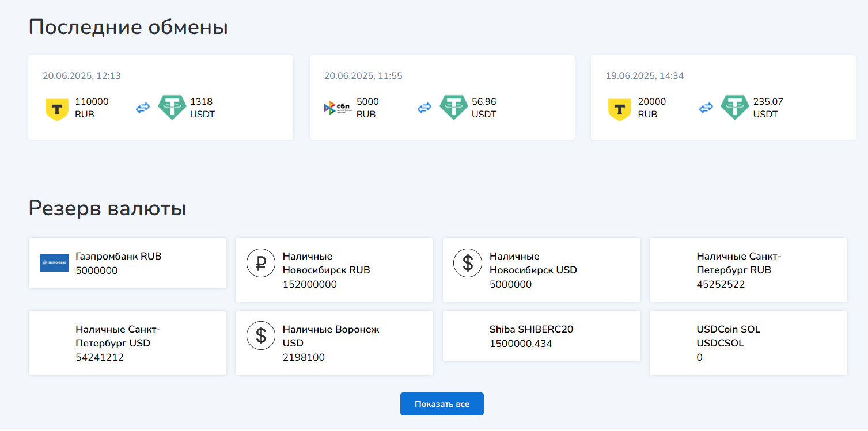This screenshot has height=431, width=868.
Task: Click the 19.06.2025, 14:34 exchange timestamp
Action: (645, 76)
